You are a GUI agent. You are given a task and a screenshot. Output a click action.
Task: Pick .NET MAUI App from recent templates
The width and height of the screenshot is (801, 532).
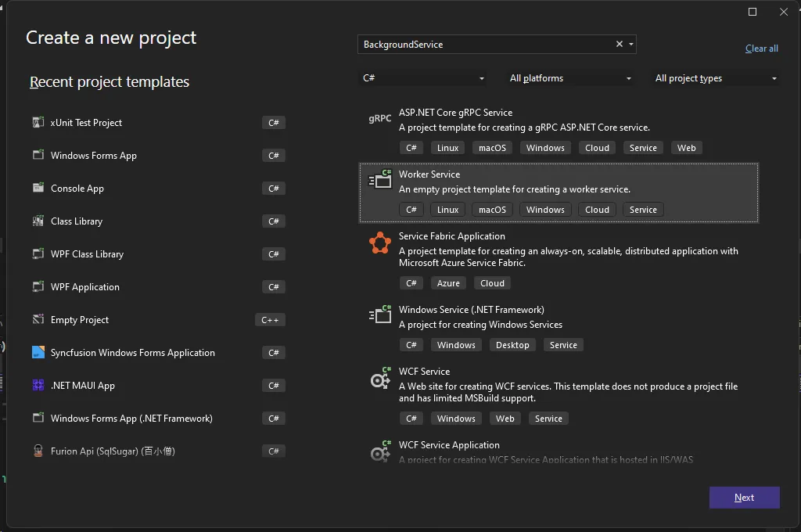[x=83, y=386]
